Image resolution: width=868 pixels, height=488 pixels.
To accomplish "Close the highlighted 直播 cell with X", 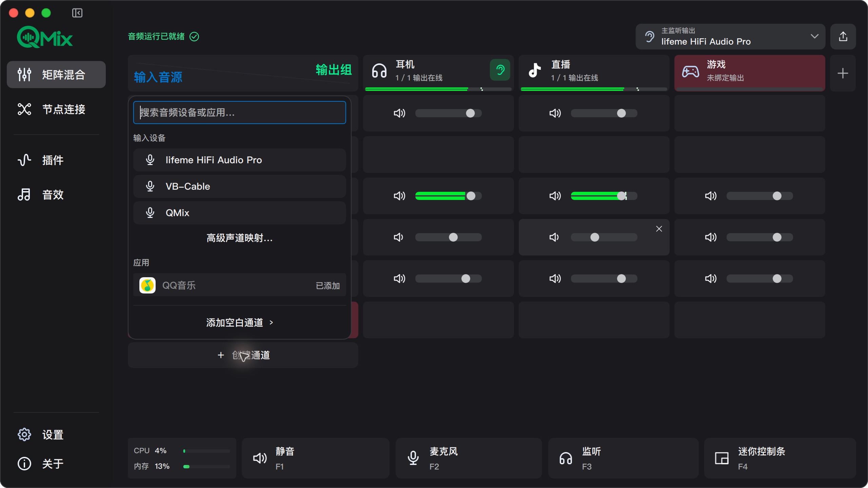I will (x=659, y=229).
